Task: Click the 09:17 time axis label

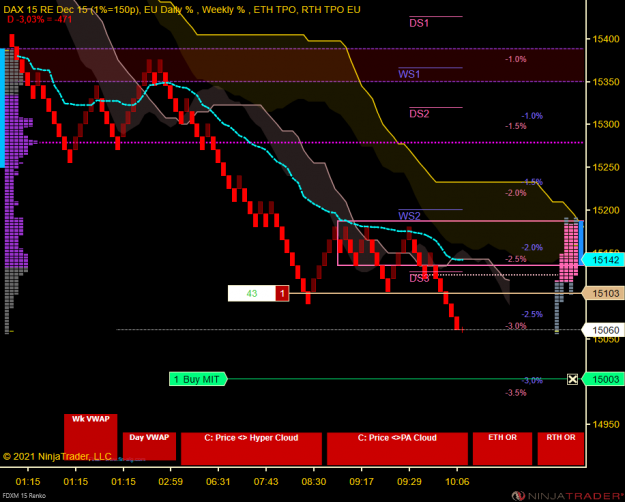Action: pos(362,482)
